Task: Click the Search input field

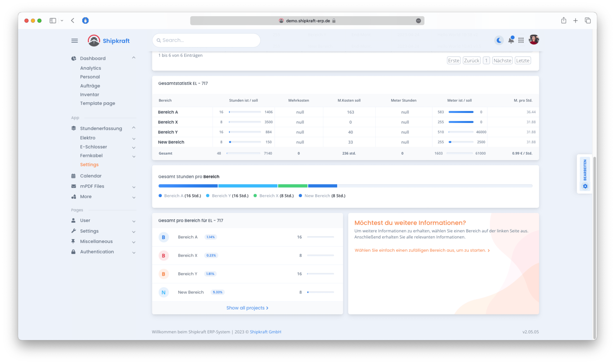Action: point(206,40)
